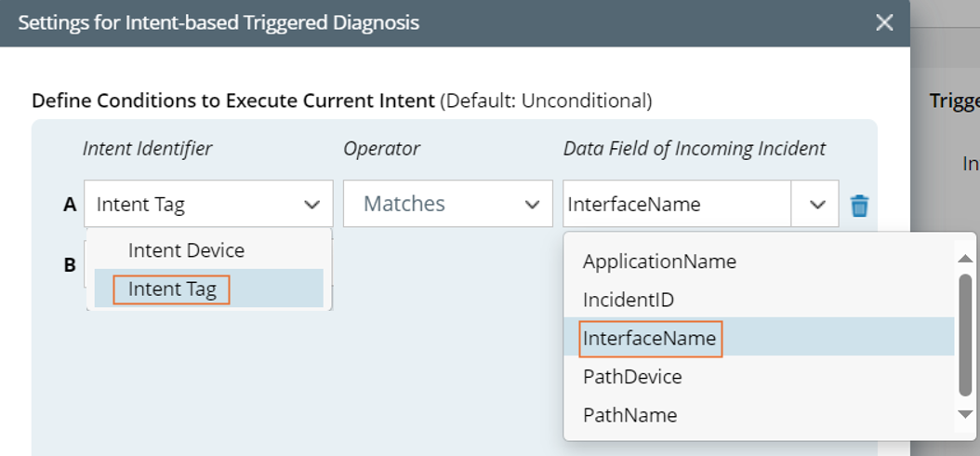Choose Intent Tag option in the list

(172, 289)
